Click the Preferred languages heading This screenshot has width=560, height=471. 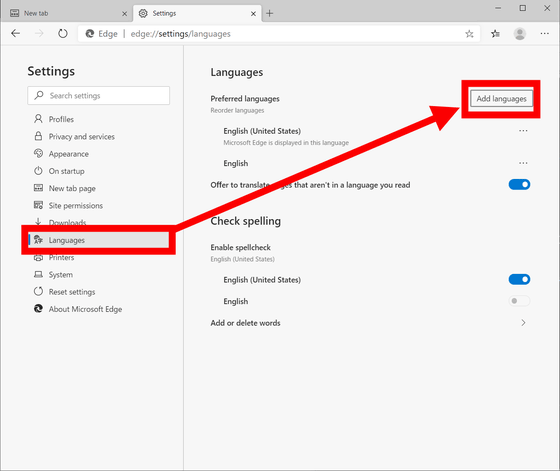point(245,99)
